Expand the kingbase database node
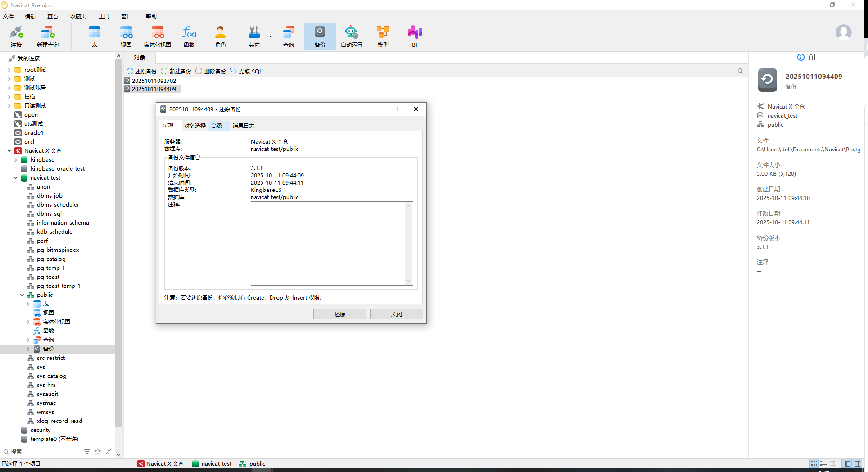 point(15,160)
